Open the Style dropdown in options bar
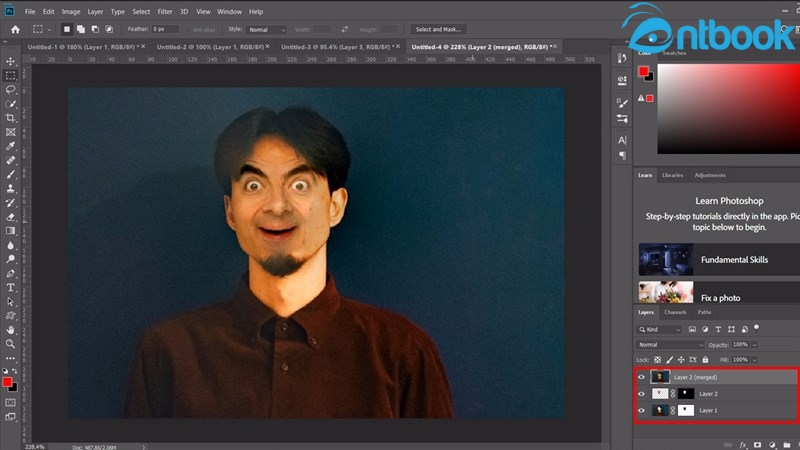 (x=266, y=30)
